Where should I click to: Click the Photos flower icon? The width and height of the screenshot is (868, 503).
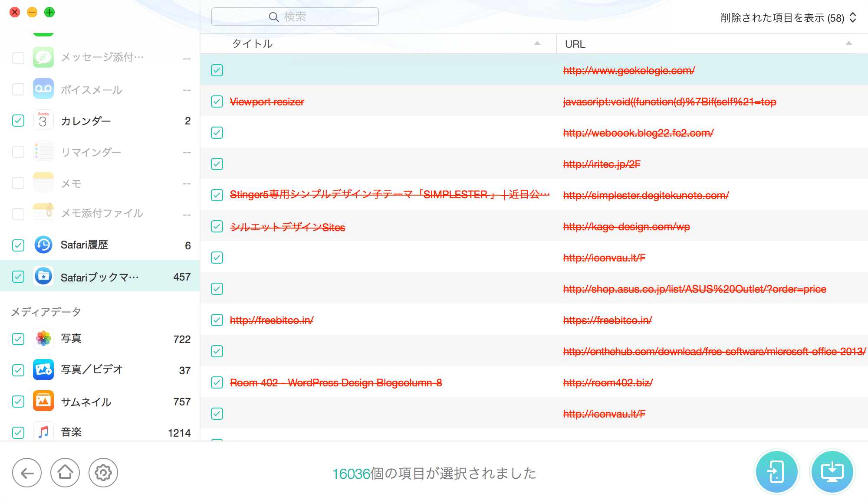pos(43,339)
